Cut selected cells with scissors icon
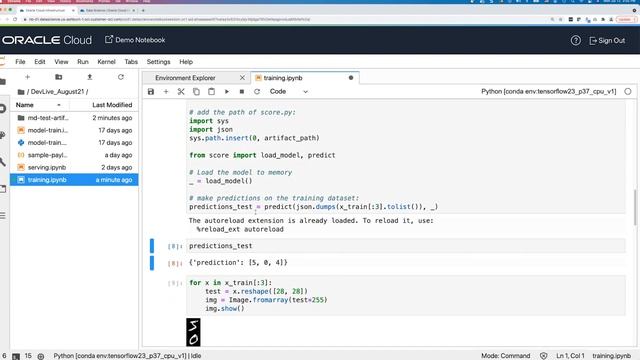The image size is (640, 360). coord(181,91)
